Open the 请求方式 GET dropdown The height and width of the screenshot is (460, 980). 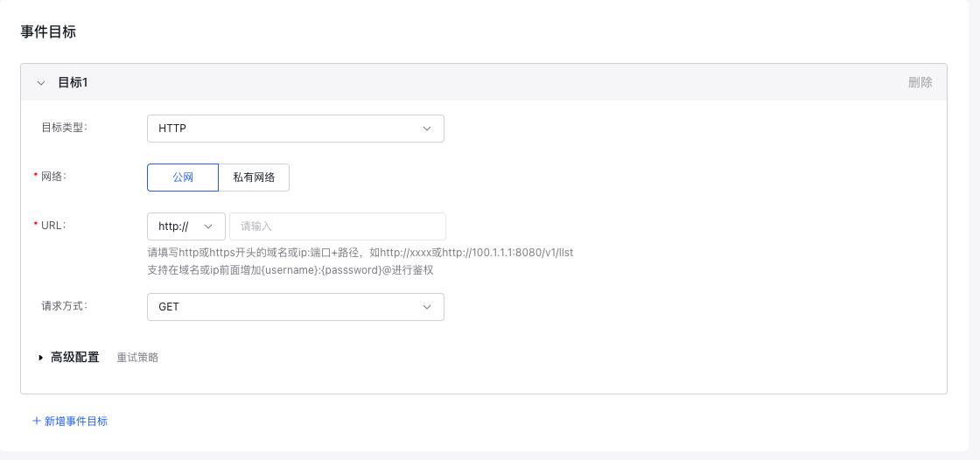coord(295,307)
